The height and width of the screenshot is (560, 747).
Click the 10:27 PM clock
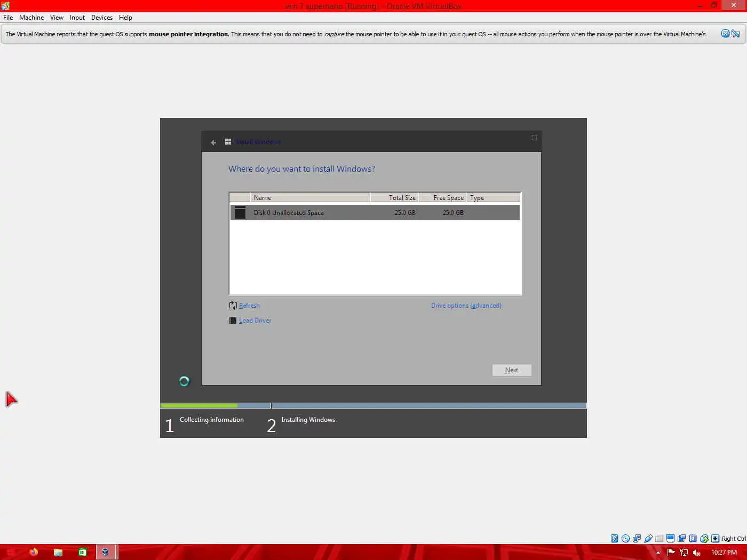[724, 553]
